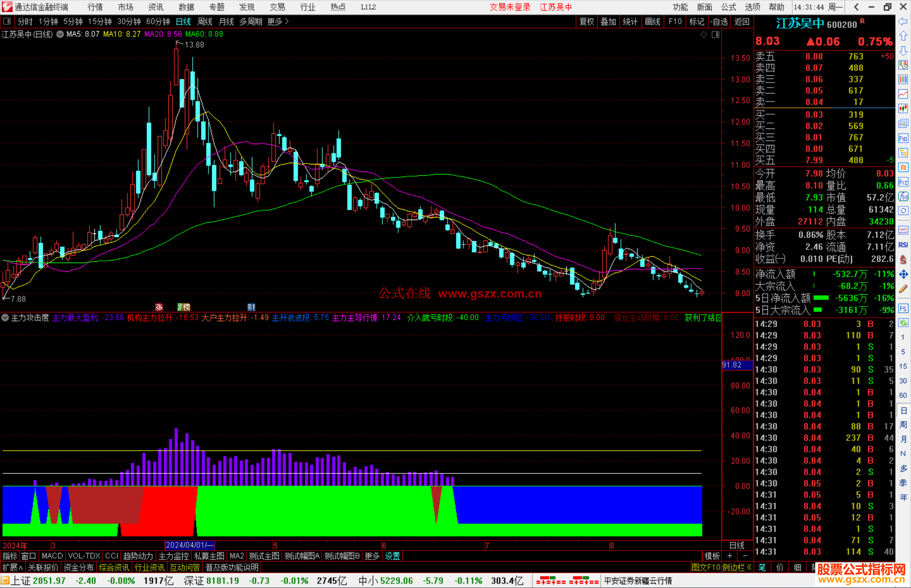
Task: Expand the 扩展 panel at bottom left
Action: [x=13, y=567]
